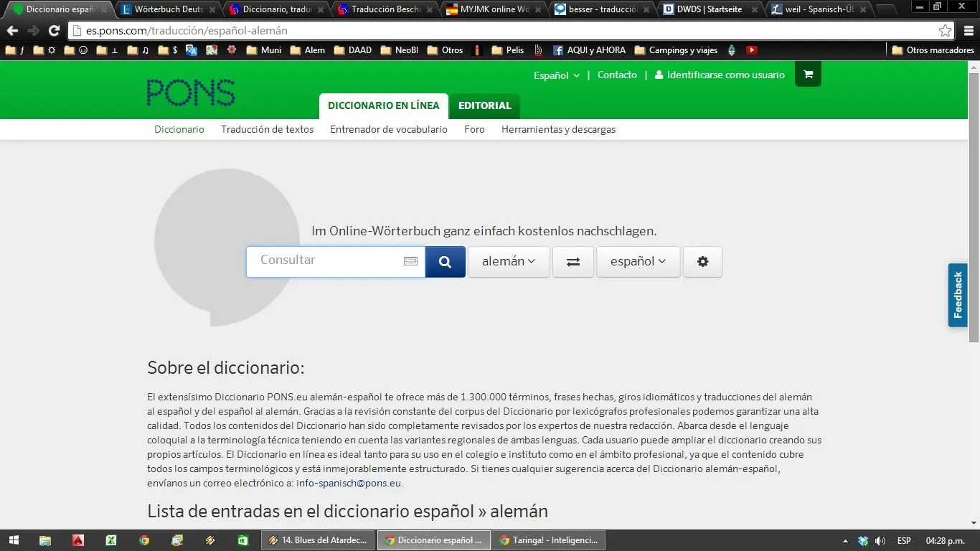Open the alemán source language dropdown
Screen dimensions: 980x551
pos(509,262)
